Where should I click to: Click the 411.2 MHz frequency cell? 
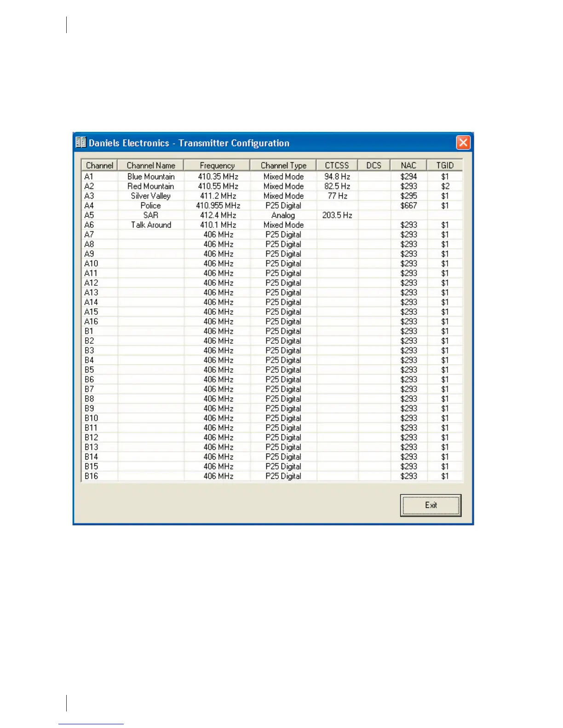pyautogui.click(x=218, y=196)
